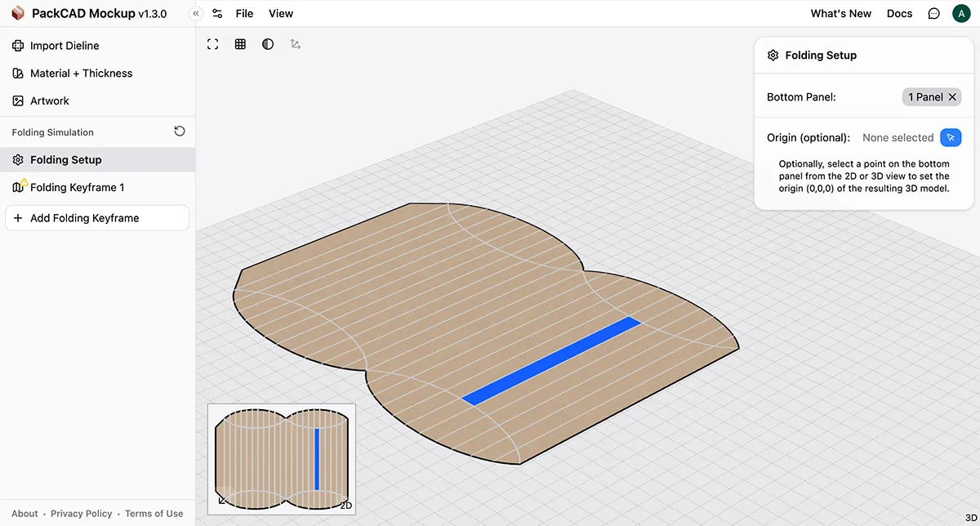Click the Import Dieline icon
980x526 pixels.
pyautogui.click(x=18, y=46)
